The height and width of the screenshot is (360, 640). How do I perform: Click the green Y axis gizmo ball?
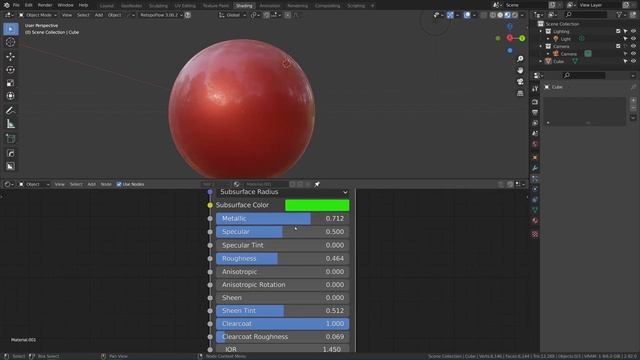pyautogui.click(x=522, y=38)
